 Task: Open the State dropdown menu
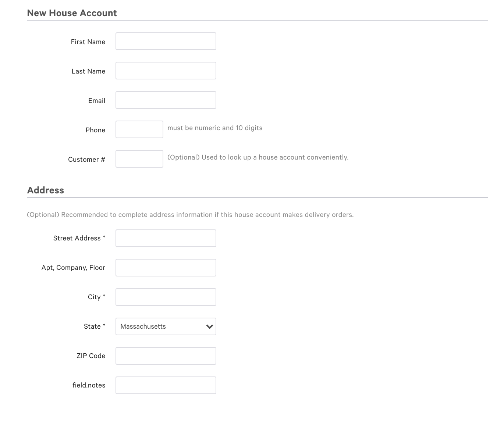pyautogui.click(x=166, y=326)
